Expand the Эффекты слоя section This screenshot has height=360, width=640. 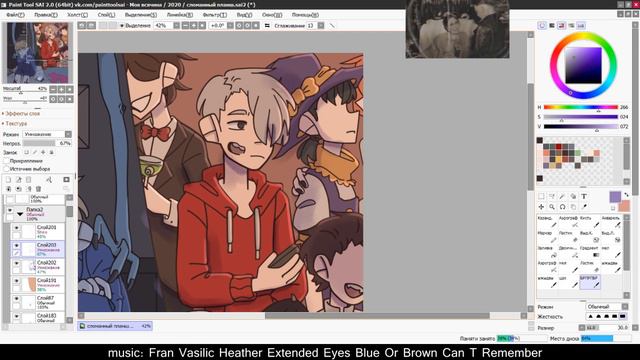[x=21, y=113]
